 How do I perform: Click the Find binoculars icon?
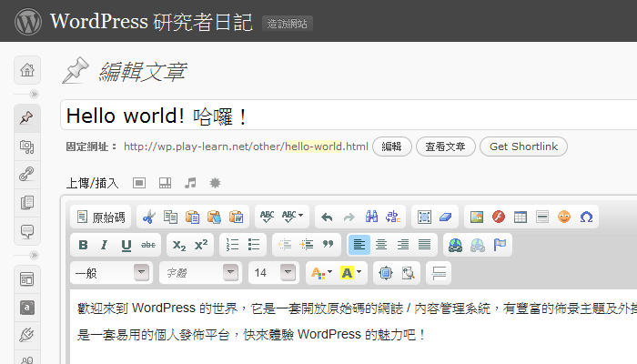[371, 217]
